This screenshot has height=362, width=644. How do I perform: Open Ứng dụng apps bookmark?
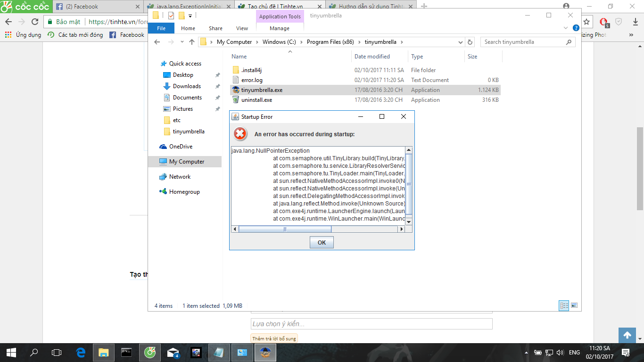click(x=23, y=35)
